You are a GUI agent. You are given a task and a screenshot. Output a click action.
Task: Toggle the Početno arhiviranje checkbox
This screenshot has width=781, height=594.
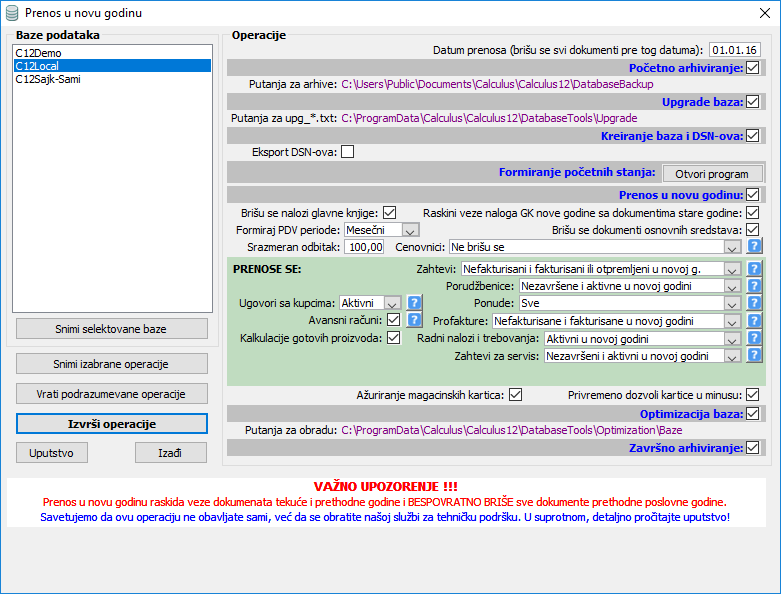pyautogui.click(x=752, y=68)
